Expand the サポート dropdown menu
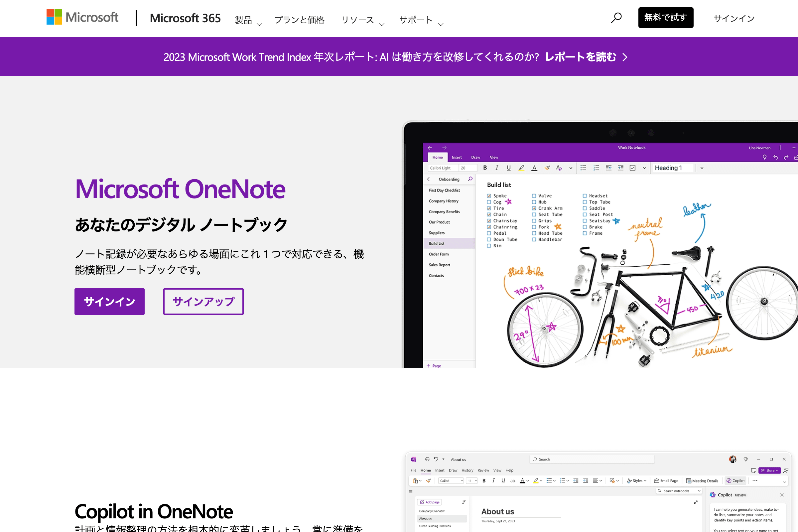 click(x=421, y=20)
